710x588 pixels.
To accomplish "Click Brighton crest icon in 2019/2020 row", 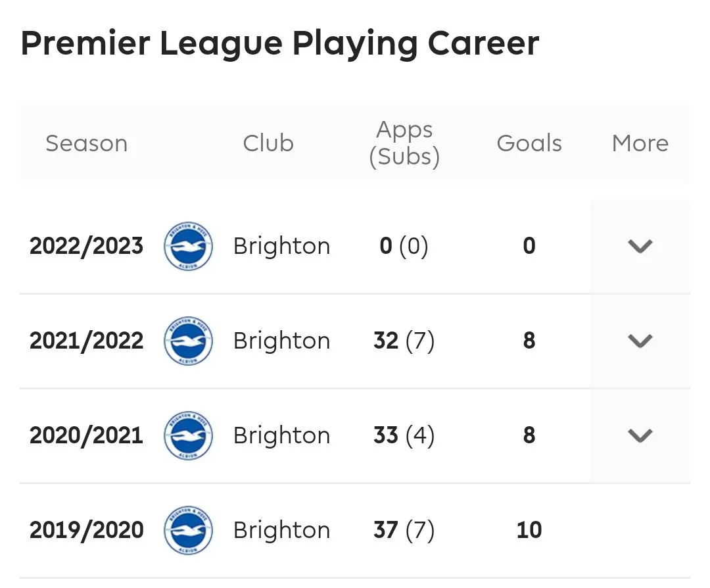I will pyautogui.click(x=188, y=530).
